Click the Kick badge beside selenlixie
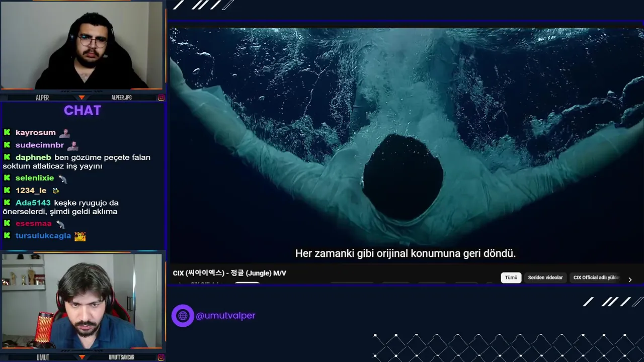This screenshot has width=644, height=362. tap(7, 178)
